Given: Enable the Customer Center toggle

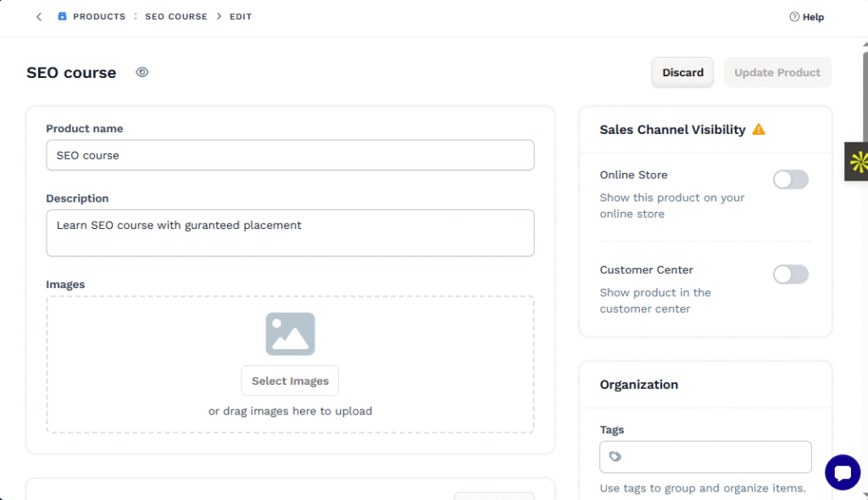Looking at the screenshot, I should 791,274.
